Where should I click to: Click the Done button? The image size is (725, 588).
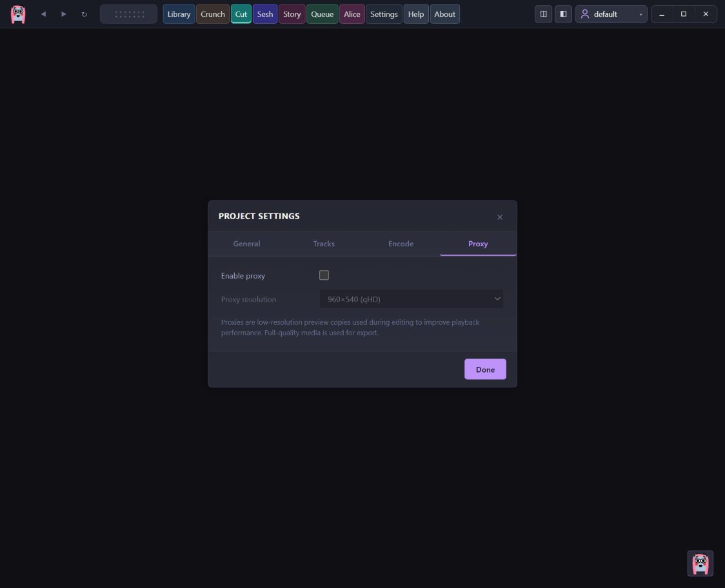click(485, 369)
